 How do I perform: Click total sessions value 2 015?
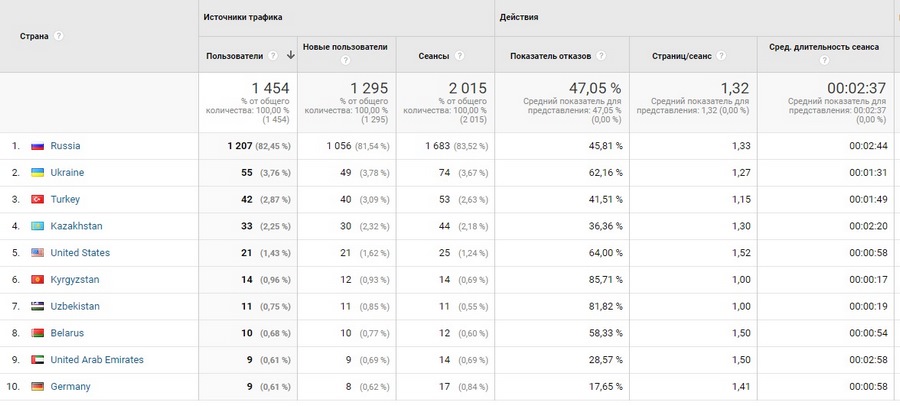[468, 88]
